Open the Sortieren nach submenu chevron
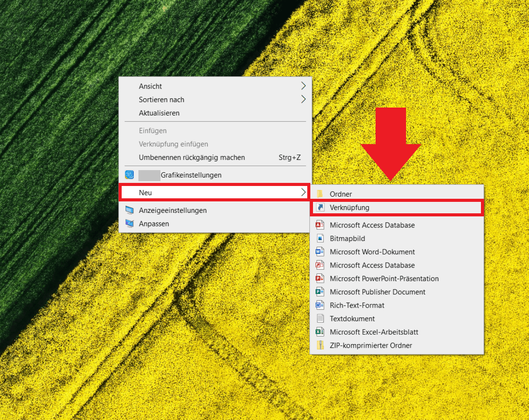 (303, 99)
